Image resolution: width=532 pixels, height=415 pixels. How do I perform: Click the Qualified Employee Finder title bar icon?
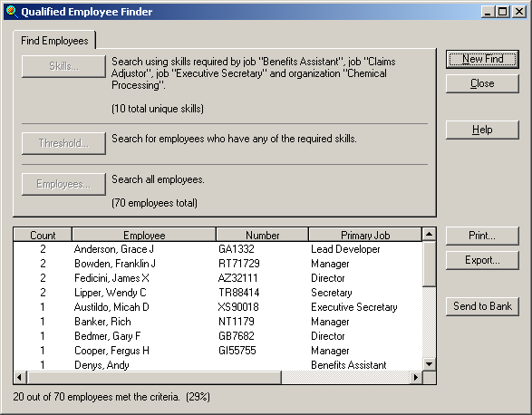12,12
